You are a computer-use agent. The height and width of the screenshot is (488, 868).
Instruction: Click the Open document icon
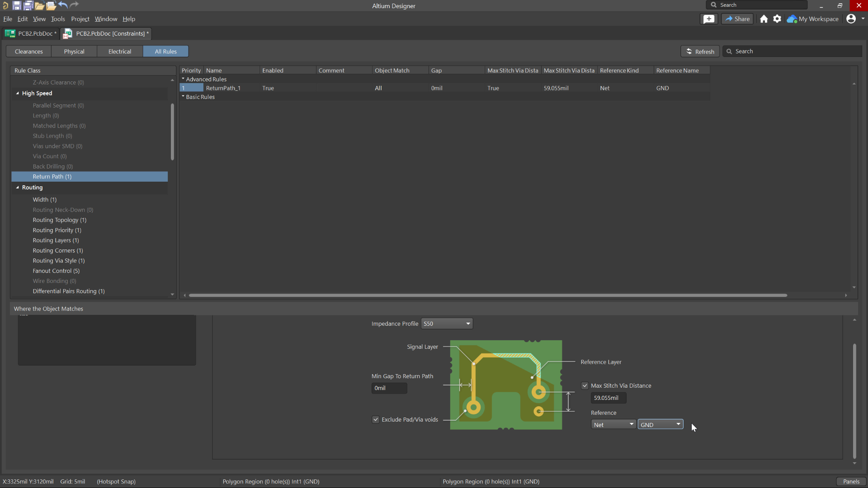click(40, 5)
